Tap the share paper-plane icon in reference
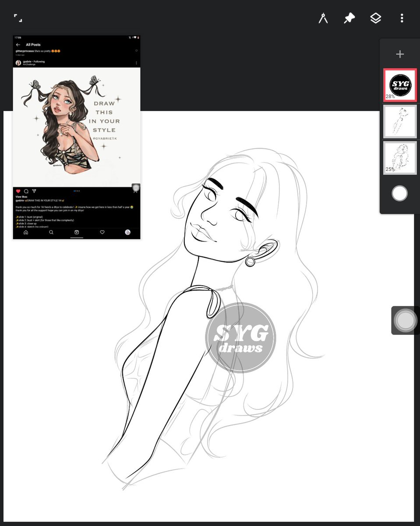The width and height of the screenshot is (420, 526). click(34, 191)
